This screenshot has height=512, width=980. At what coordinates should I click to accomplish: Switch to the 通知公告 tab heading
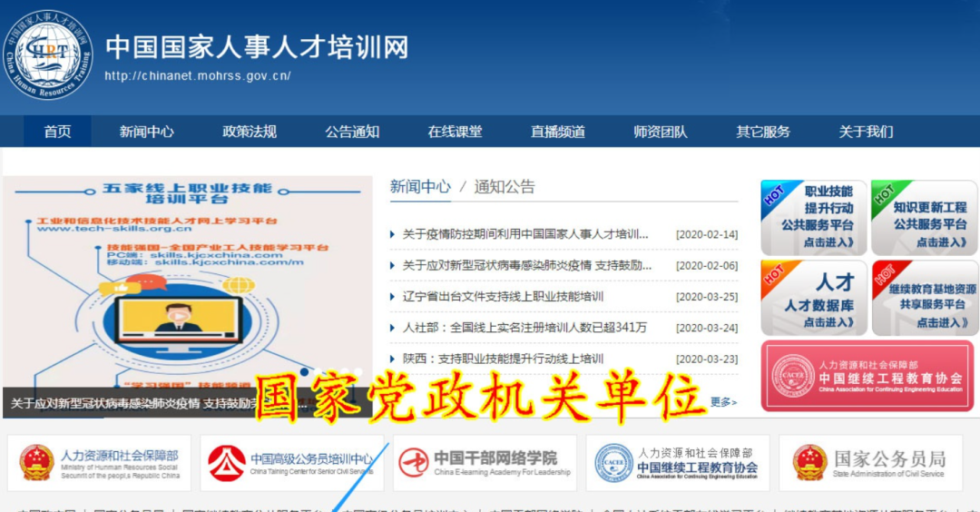pyautogui.click(x=505, y=186)
